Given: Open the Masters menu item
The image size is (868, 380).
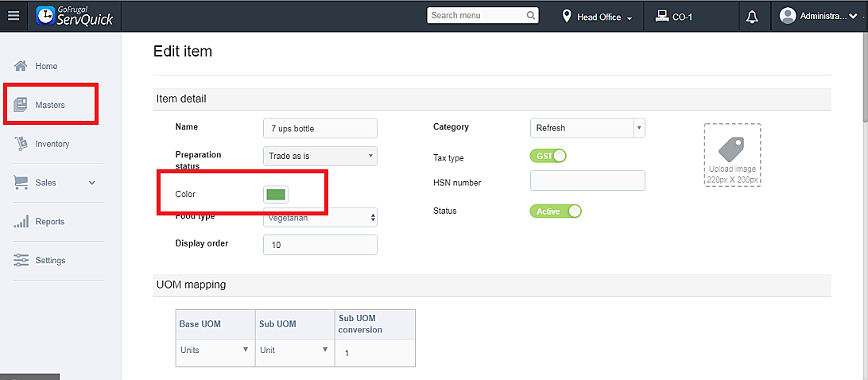Looking at the screenshot, I should [x=49, y=105].
